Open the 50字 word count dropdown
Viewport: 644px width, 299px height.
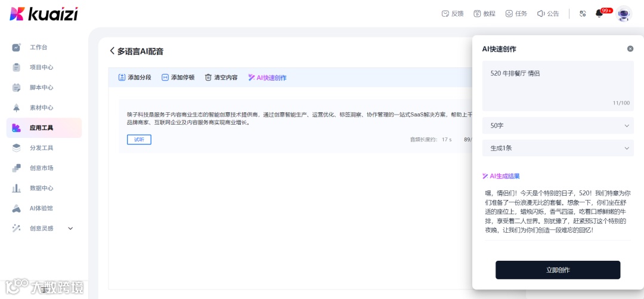point(558,125)
